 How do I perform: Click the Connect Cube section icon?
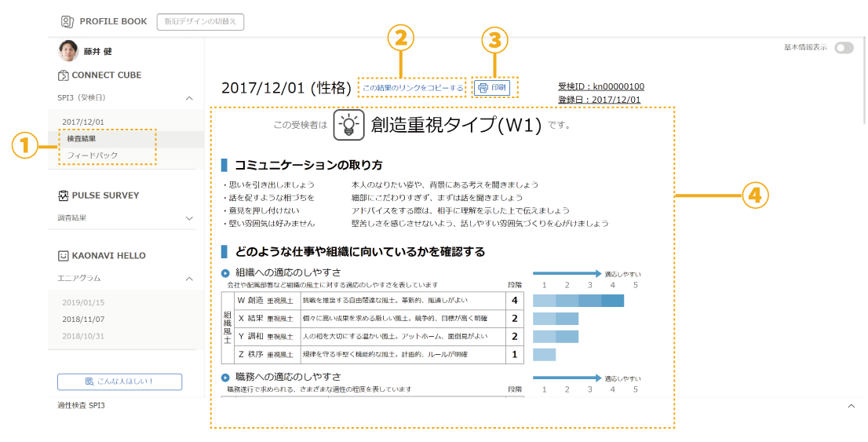64,75
